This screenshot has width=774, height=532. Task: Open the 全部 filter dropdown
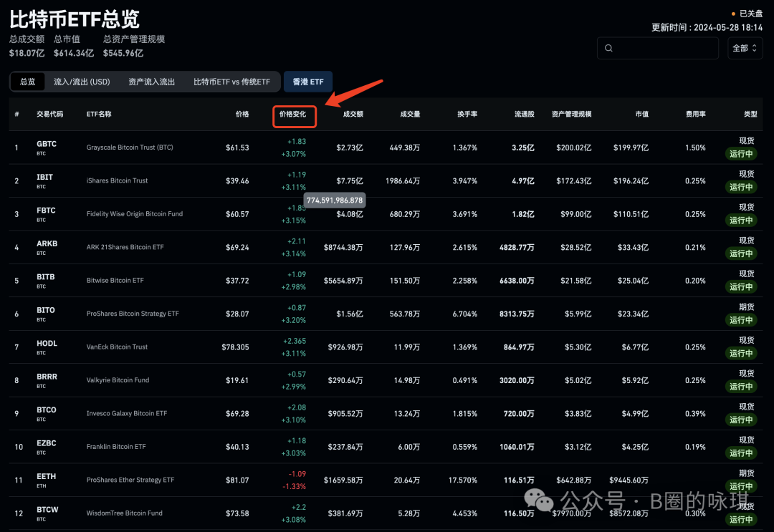point(745,48)
